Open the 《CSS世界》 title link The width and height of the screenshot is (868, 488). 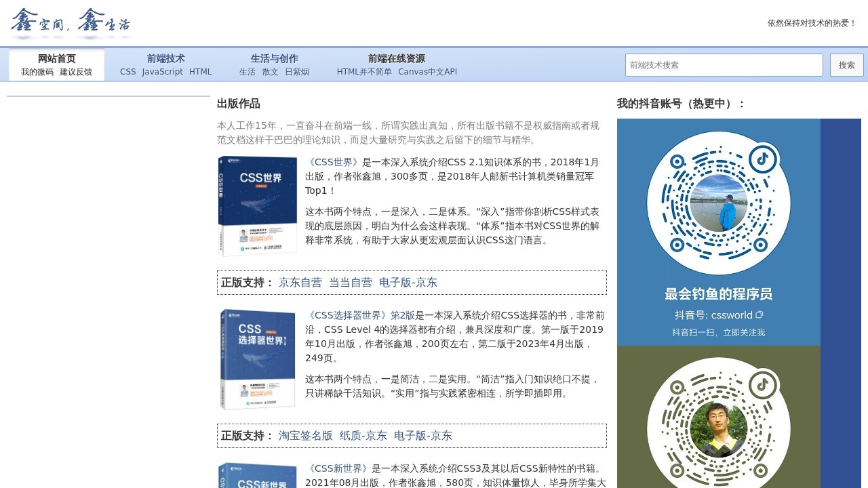pos(333,162)
